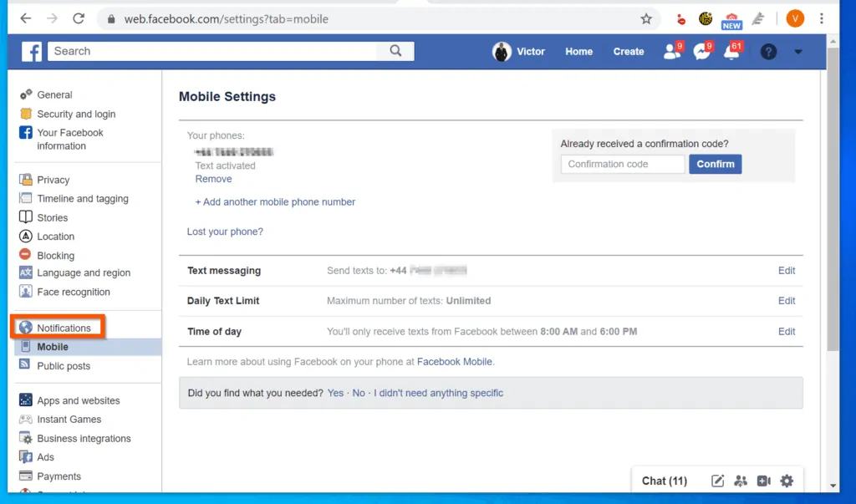Viewport: 856px width, 504px height.
Task: Open notifications bell with 61 badge
Action: point(731,51)
